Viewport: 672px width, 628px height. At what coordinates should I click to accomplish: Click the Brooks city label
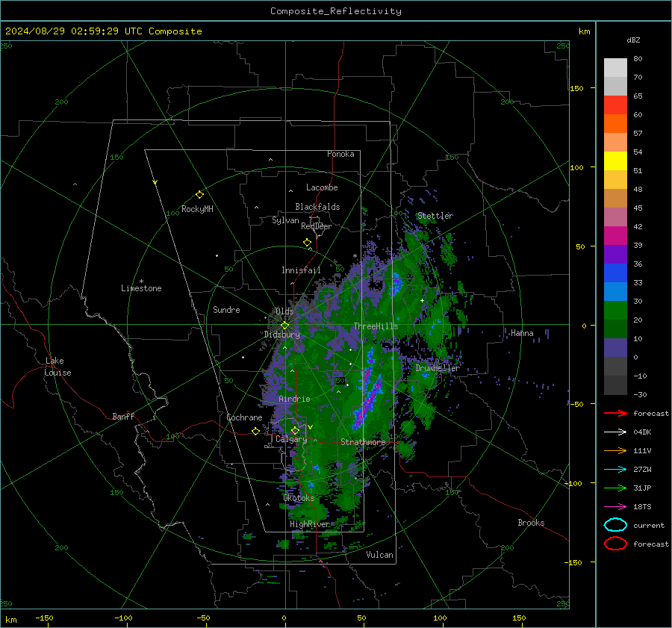pos(531,523)
